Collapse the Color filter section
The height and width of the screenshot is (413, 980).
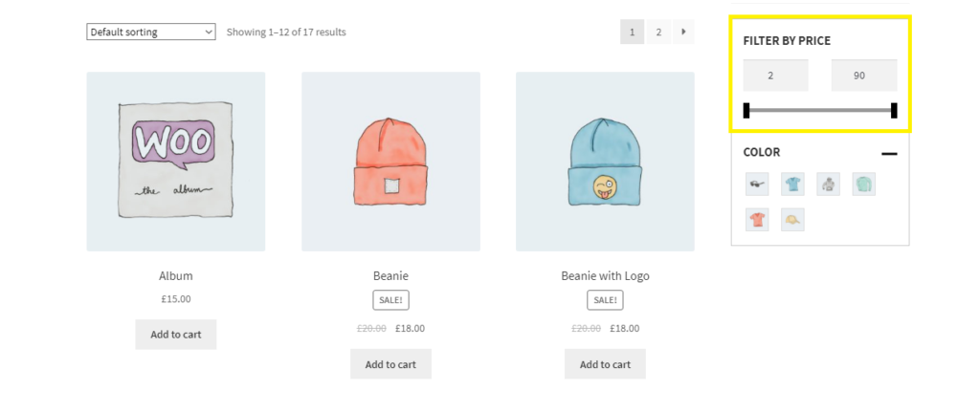tap(889, 153)
